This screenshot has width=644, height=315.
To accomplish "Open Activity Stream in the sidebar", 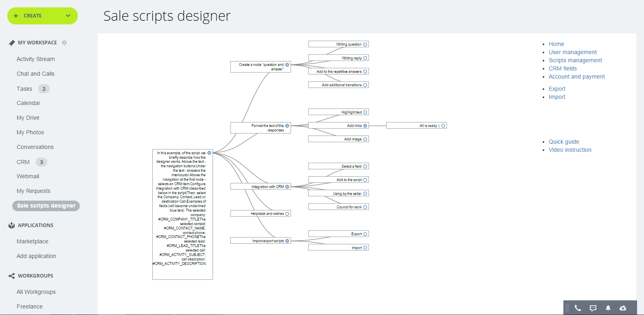I will (x=36, y=59).
